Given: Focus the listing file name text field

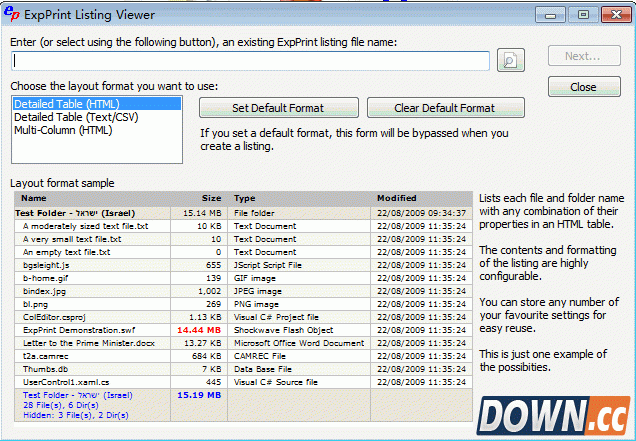Looking at the screenshot, I should [x=250, y=61].
